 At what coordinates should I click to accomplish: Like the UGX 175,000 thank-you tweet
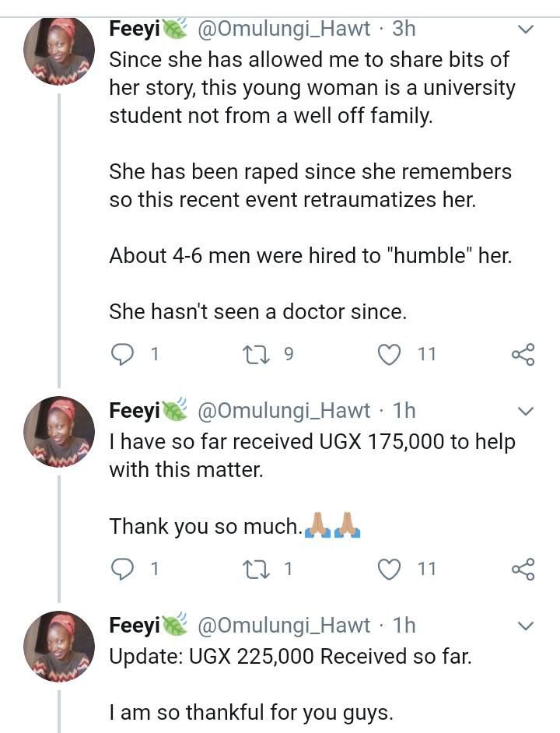point(389,569)
